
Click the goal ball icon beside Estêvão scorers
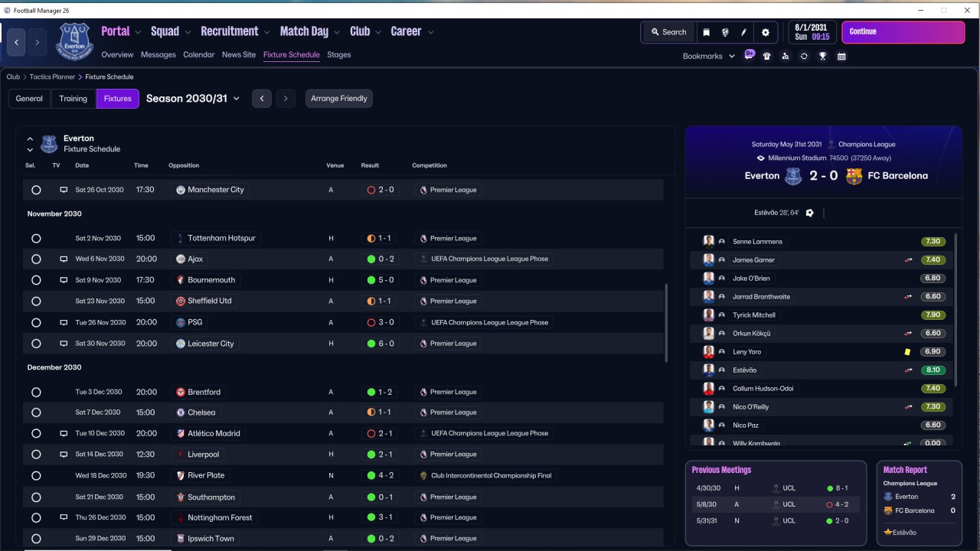(810, 213)
